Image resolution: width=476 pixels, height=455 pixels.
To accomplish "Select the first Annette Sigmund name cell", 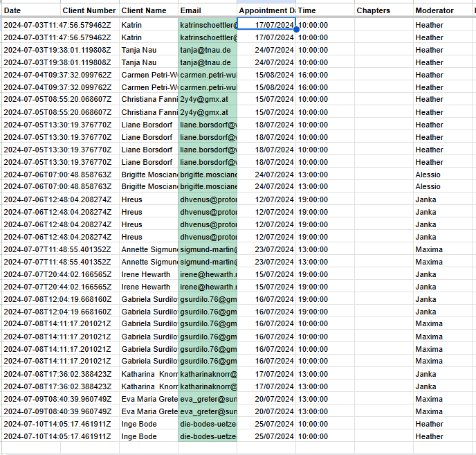I will [x=149, y=249].
